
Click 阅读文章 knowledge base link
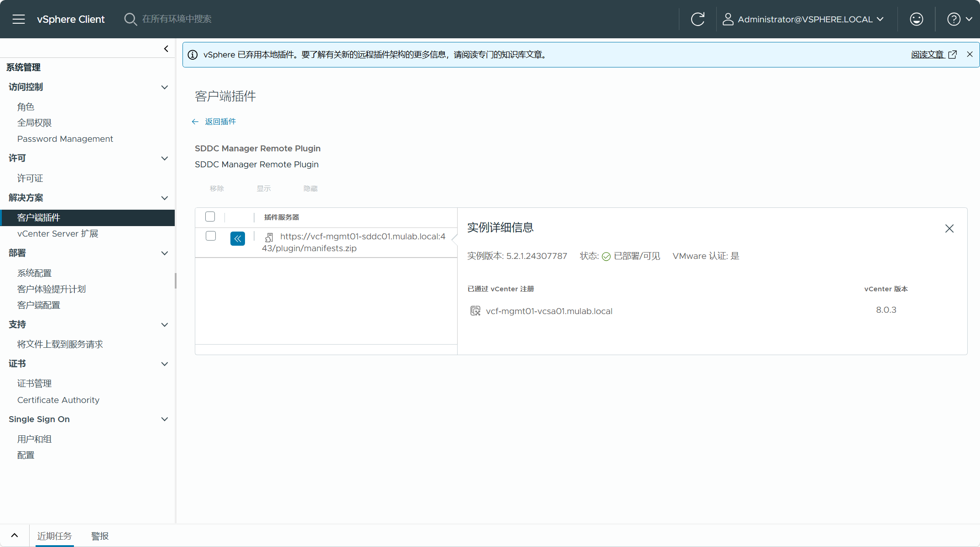[x=928, y=55]
